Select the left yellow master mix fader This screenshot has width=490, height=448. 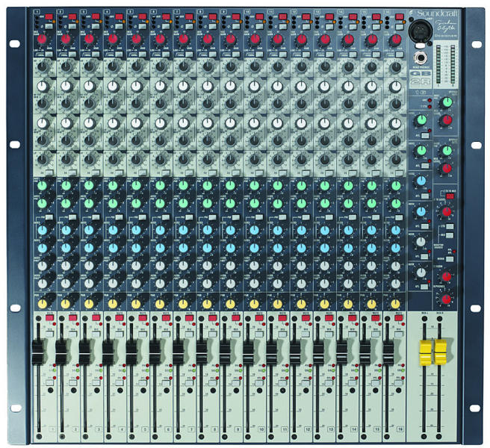[425, 352]
